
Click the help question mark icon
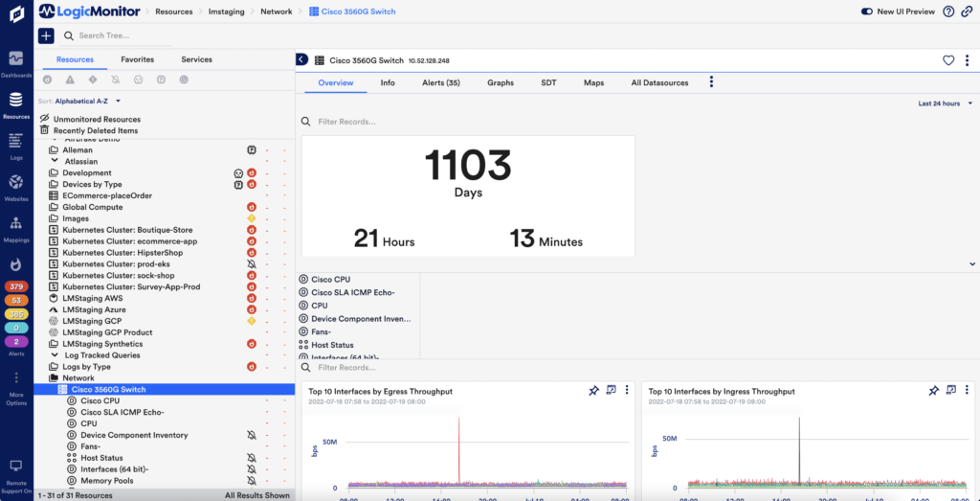coord(948,11)
